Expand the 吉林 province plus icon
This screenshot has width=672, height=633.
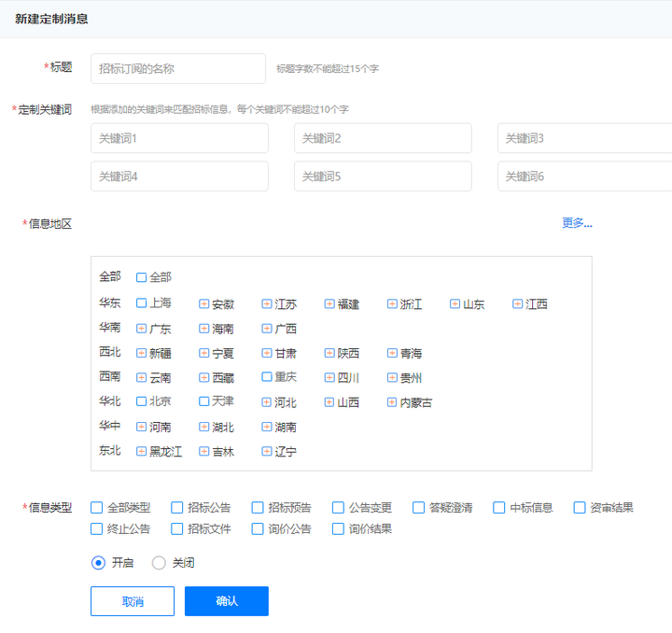click(204, 451)
